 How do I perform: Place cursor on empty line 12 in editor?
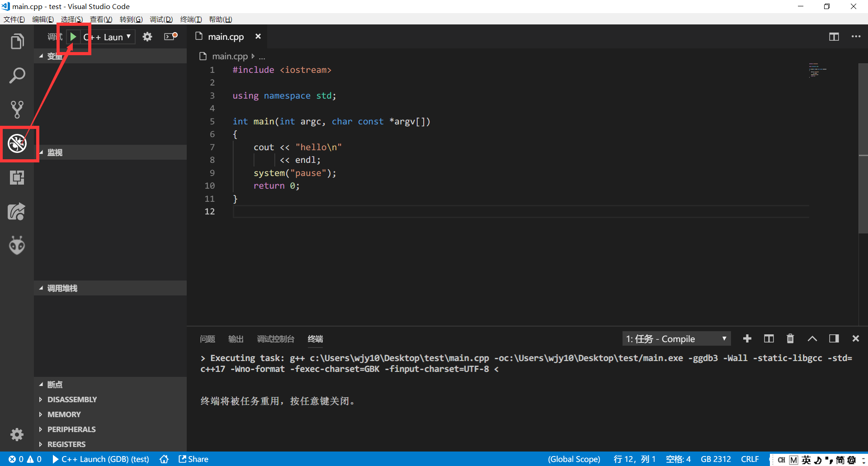click(x=520, y=211)
